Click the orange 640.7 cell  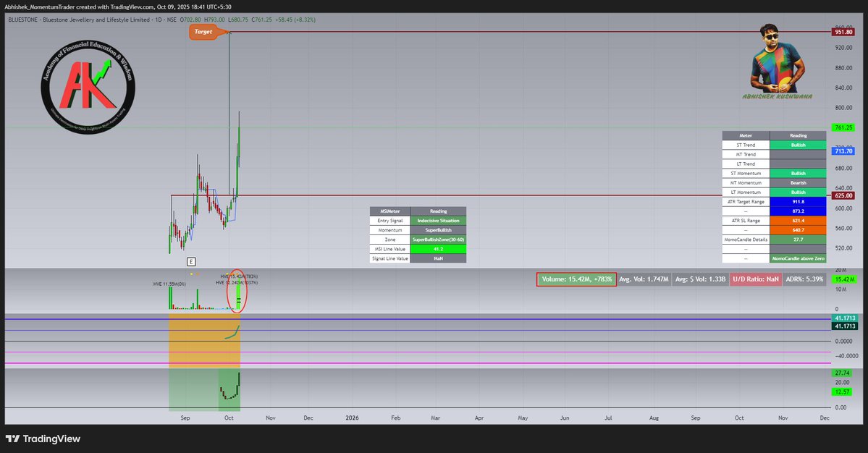tap(799, 230)
